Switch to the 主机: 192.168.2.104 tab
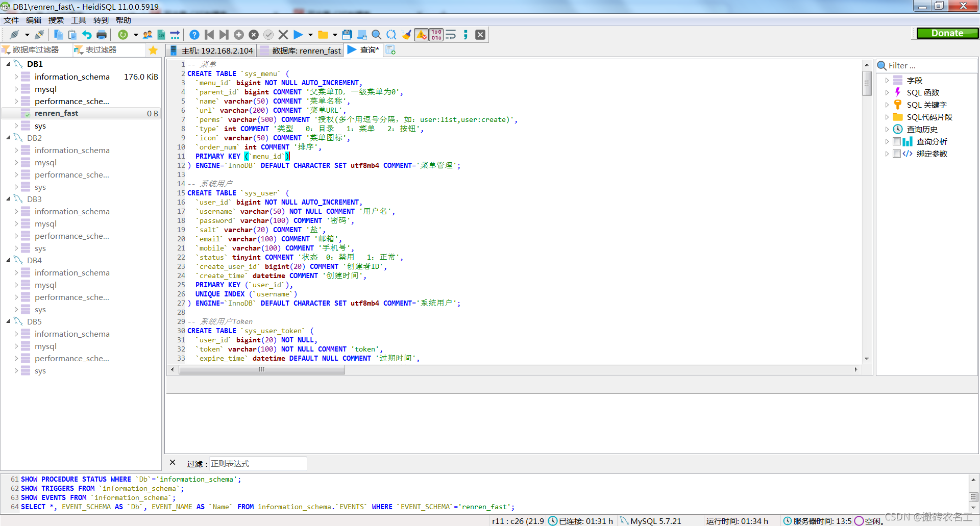Screen dimensions: 980x526 (211, 51)
